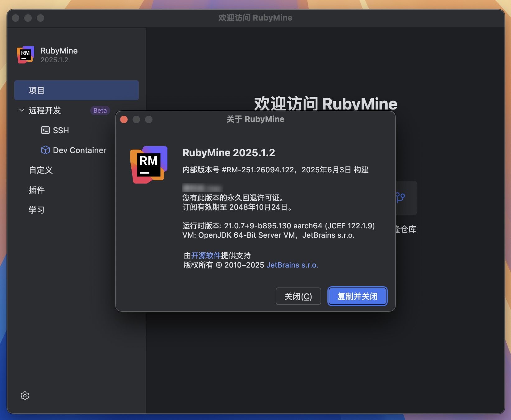Click the Dev Container cube icon
This screenshot has width=511, height=420.
point(45,150)
